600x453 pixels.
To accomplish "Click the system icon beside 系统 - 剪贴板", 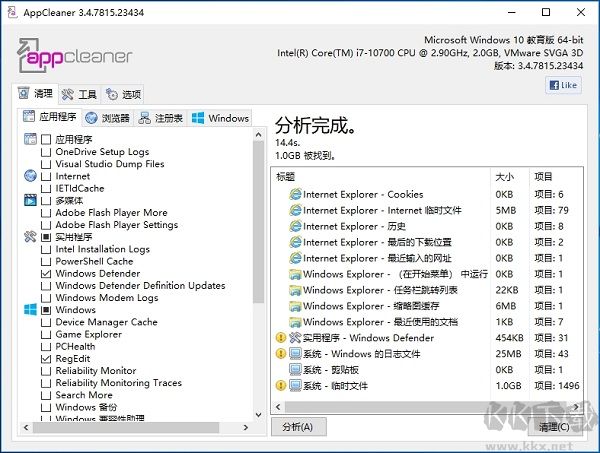I will 295,370.
